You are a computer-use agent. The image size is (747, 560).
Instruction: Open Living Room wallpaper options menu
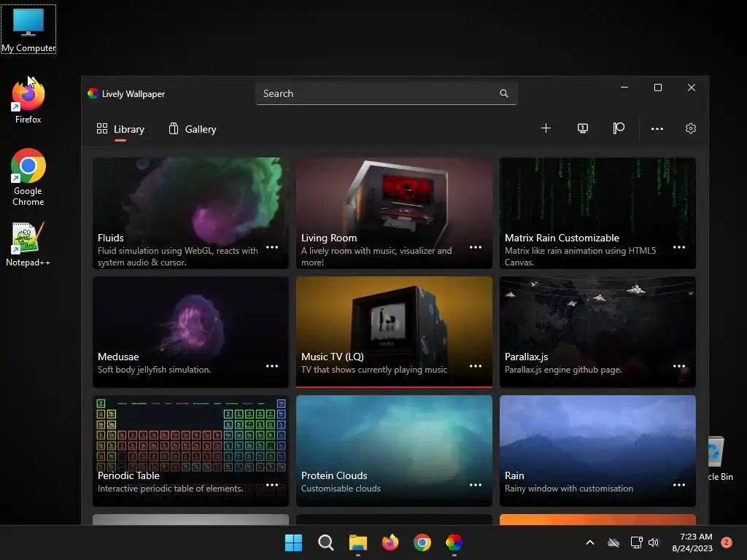click(x=476, y=247)
